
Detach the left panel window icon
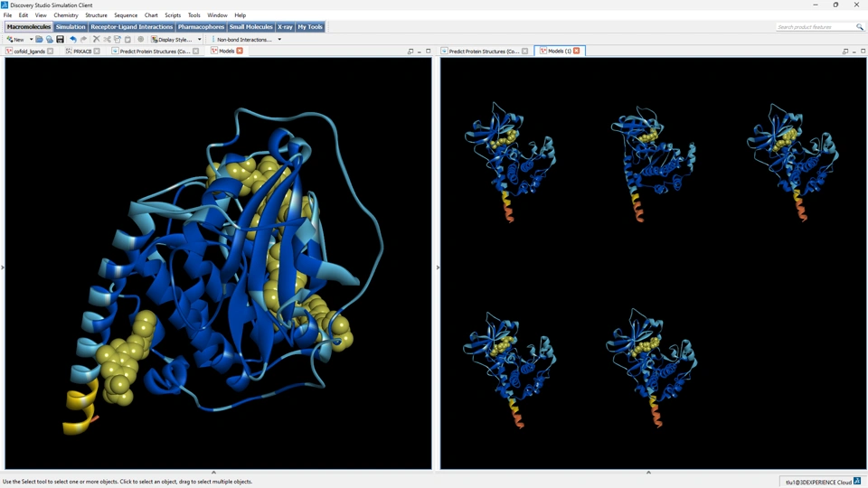(x=410, y=51)
